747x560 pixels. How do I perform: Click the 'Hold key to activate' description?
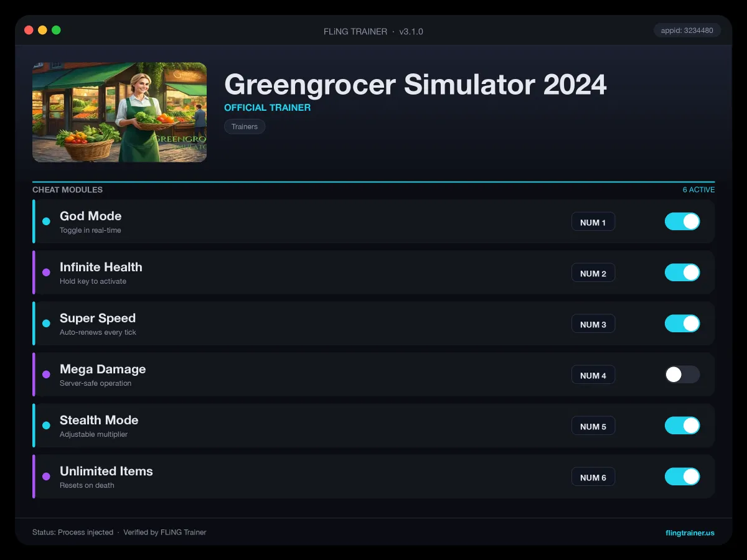pyautogui.click(x=93, y=281)
